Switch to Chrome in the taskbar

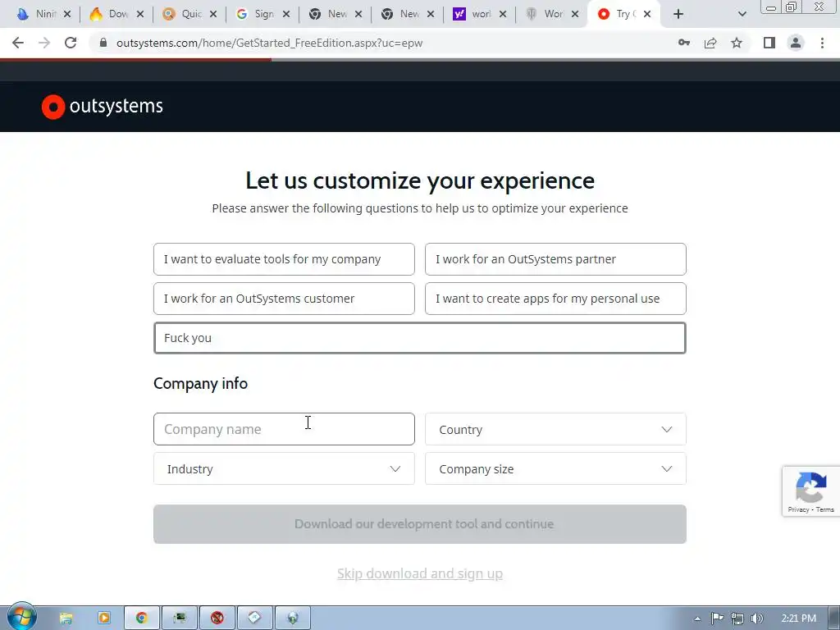[141, 619]
